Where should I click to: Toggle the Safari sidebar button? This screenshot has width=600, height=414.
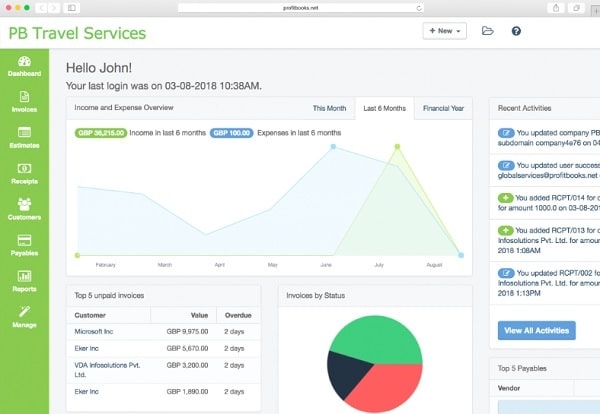pos(72,8)
